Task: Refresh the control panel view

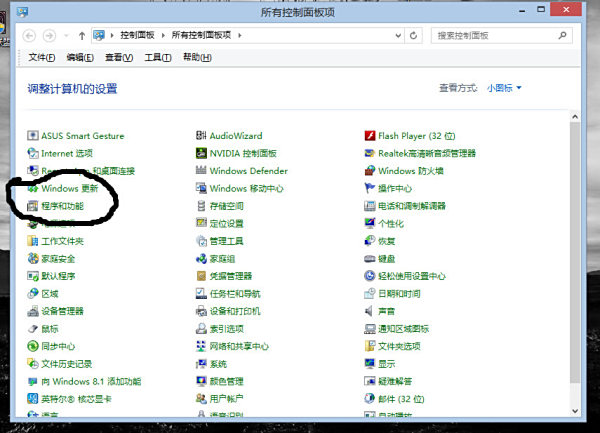Action: pos(413,36)
